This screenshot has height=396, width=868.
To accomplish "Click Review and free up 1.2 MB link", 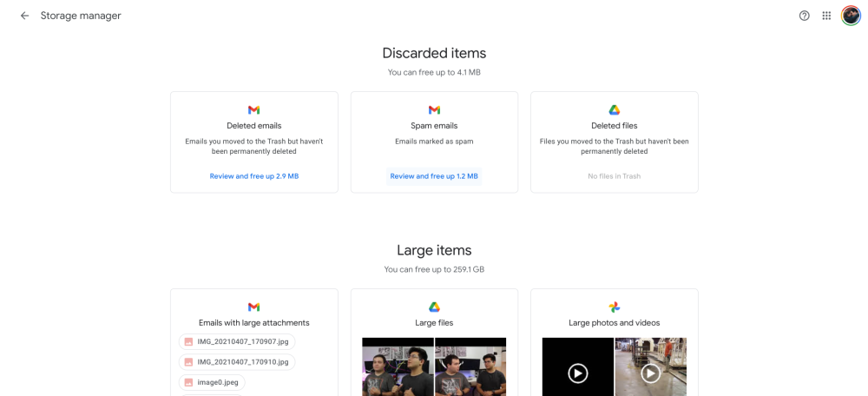I will (x=434, y=176).
